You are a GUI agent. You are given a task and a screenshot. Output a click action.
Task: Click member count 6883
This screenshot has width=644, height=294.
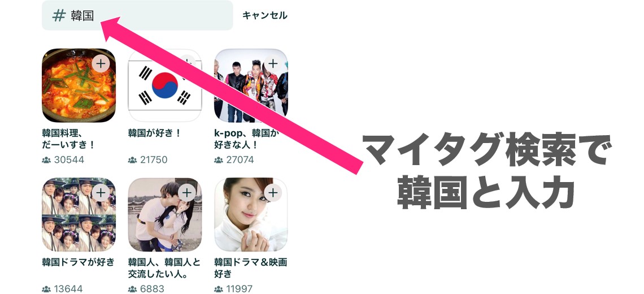(x=152, y=289)
